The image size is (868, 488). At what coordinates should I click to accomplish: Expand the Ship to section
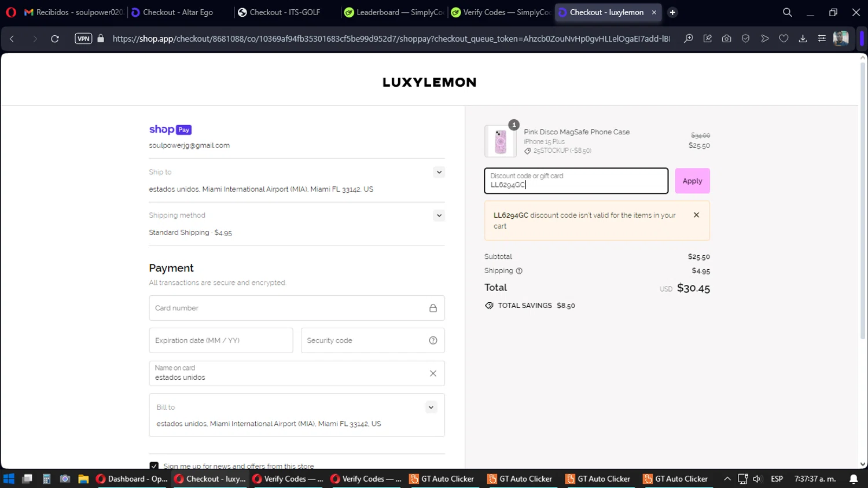coord(439,173)
